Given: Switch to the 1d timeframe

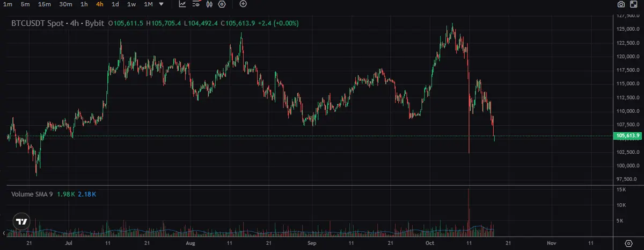Looking at the screenshot, I should coord(115,4).
